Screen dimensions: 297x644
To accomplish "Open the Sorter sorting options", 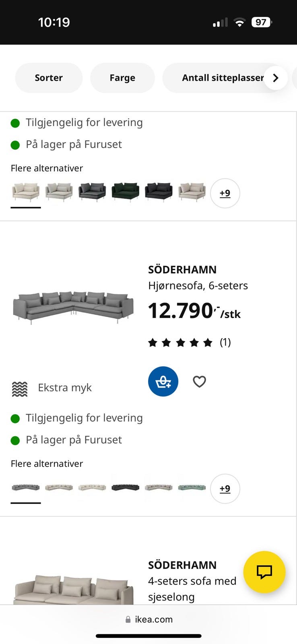I will click(49, 78).
